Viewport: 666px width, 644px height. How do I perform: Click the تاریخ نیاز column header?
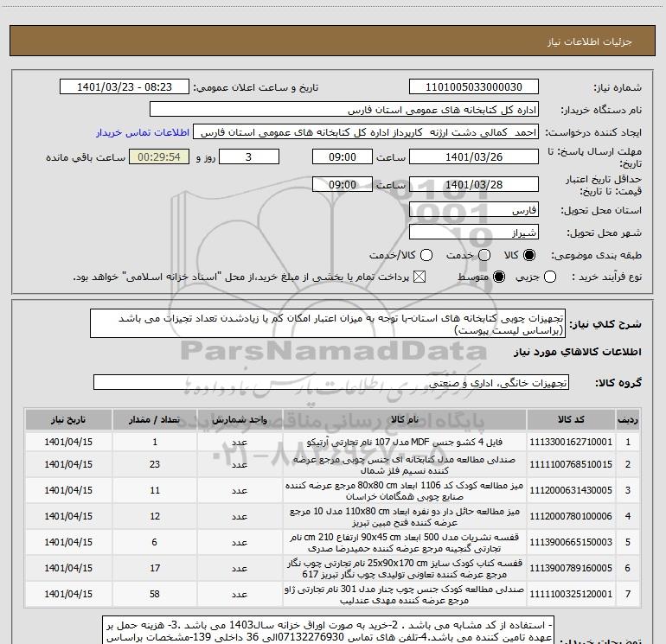[68, 419]
